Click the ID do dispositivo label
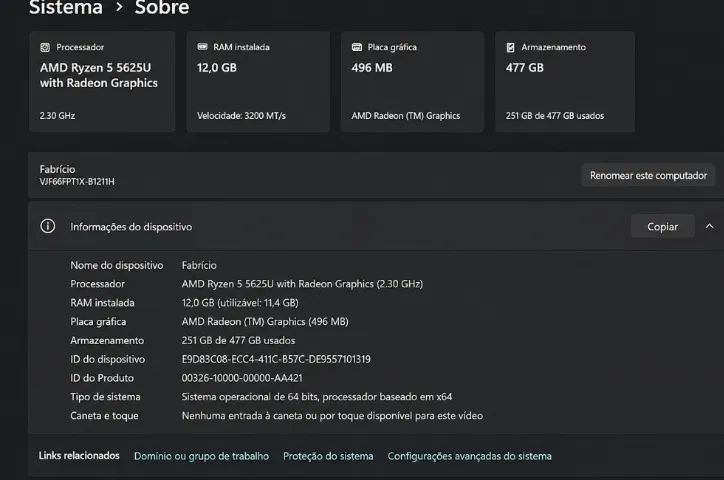Screen dimensions: 724x480 click(108, 359)
